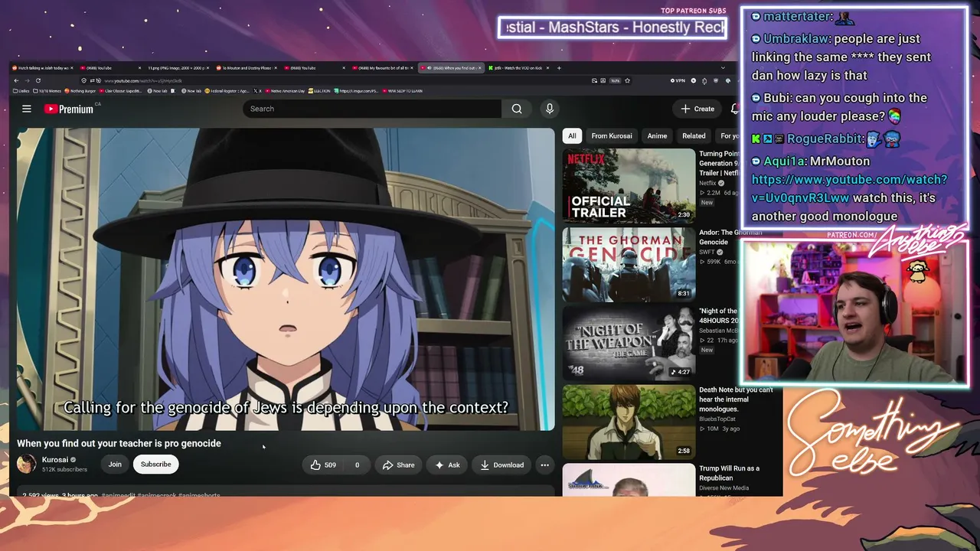The height and width of the screenshot is (551, 980).
Task: Click Umbraklaw's username in chat
Action: pos(797,38)
